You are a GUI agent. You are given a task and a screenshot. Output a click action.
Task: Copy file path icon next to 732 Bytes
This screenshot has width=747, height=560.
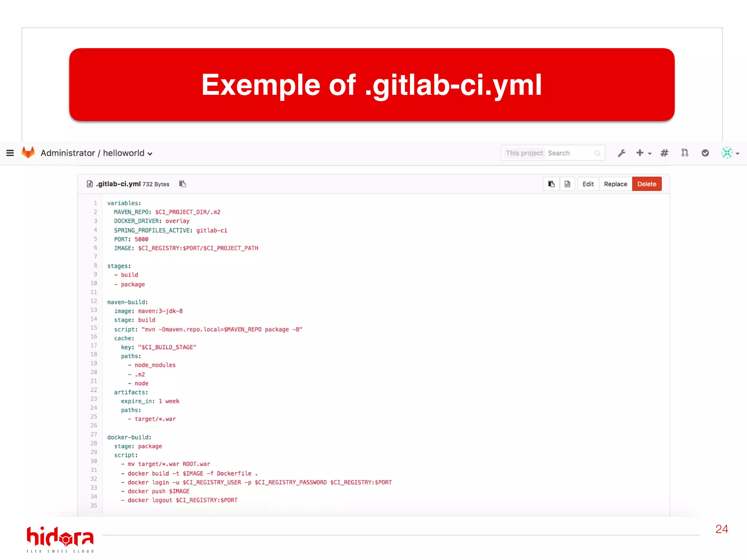pyautogui.click(x=183, y=184)
